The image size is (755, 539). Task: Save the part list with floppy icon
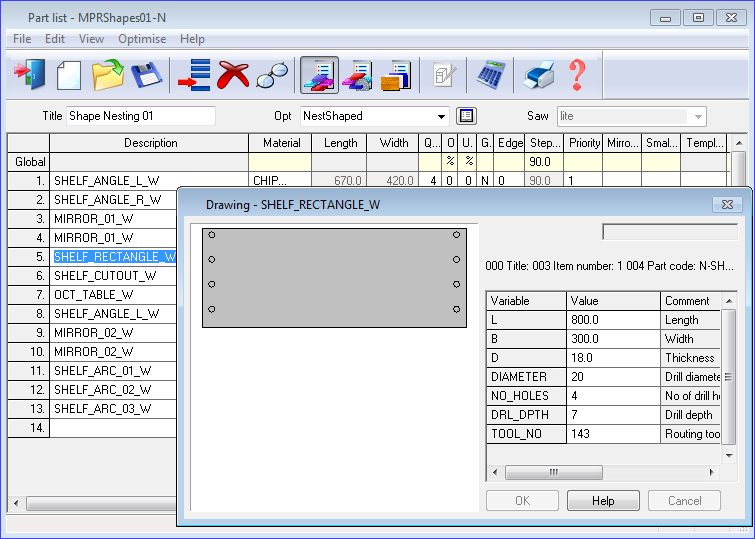(147, 75)
